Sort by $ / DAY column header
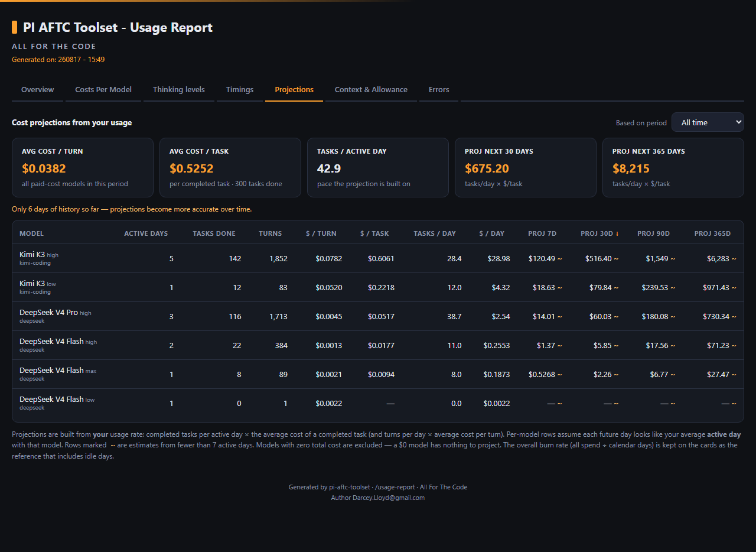The width and height of the screenshot is (756, 552). (492, 233)
